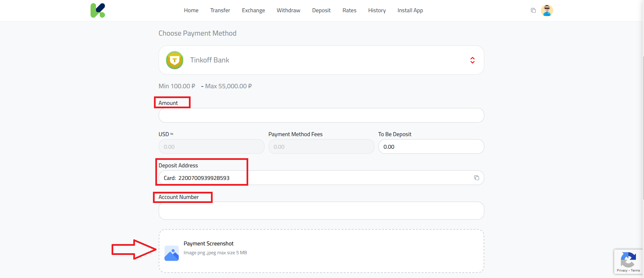Focus the Amount input field

pos(321,115)
